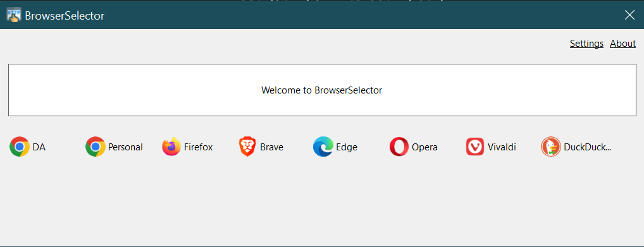644x247 pixels.
Task: Close the BrowserSelector window
Action: (629, 15)
